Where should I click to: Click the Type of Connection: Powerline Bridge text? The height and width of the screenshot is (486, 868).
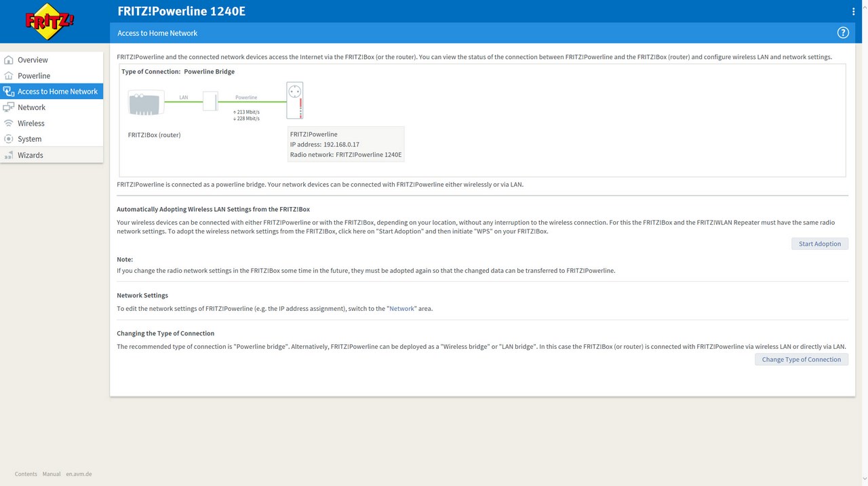click(178, 71)
